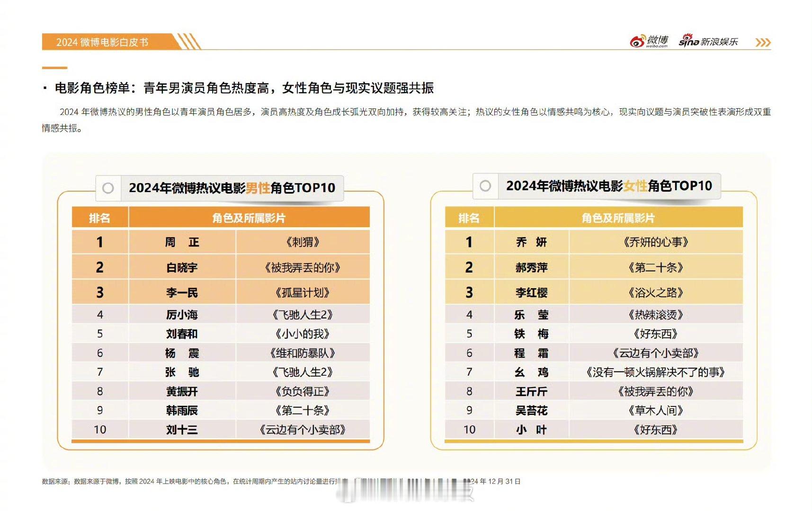Select the name 韩雨辰
Viewport: 812px width, 511px height.
tap(182, 411)
